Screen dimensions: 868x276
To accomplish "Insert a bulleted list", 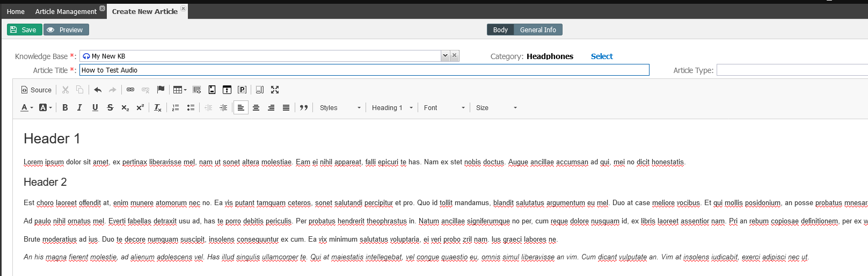I will tap(191, 108).
